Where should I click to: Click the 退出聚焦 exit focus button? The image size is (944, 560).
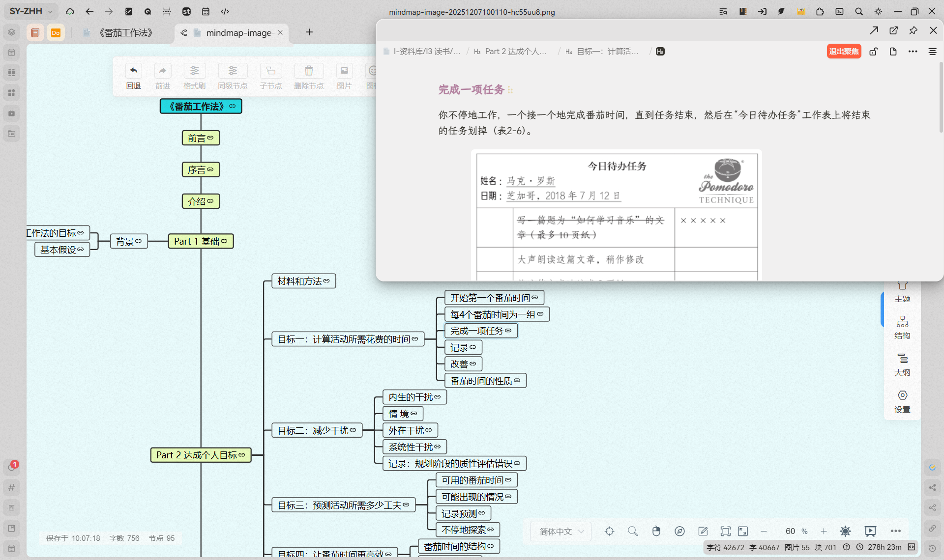coord(843,52)
